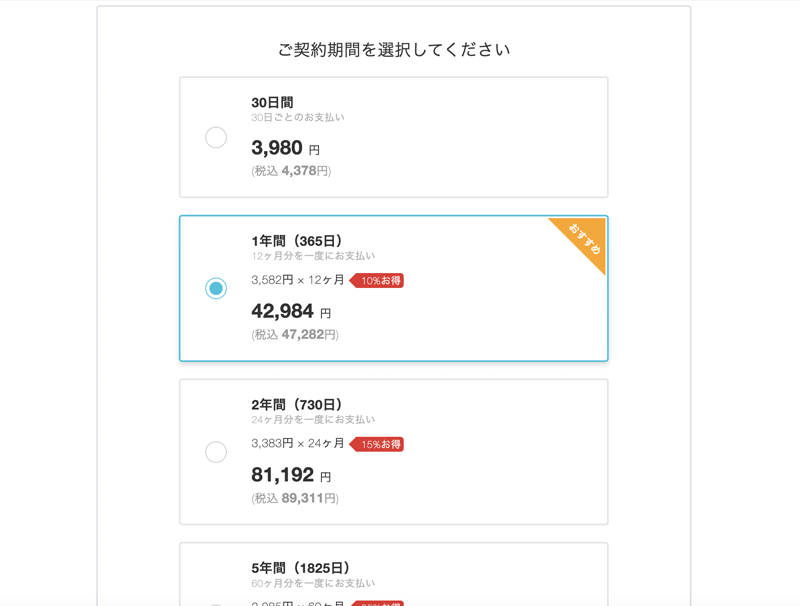Click the red 15%お得 discount badge

click(378, 444)
